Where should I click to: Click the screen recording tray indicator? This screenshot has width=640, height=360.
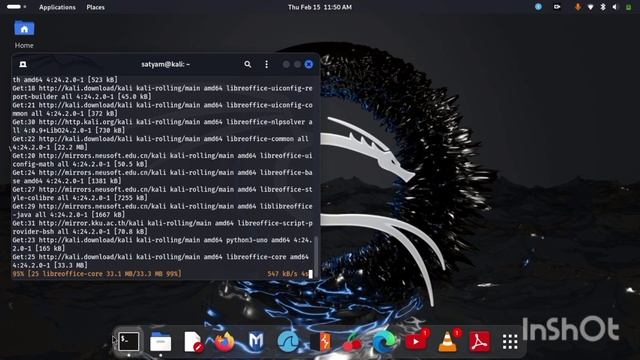pos(557,7)
